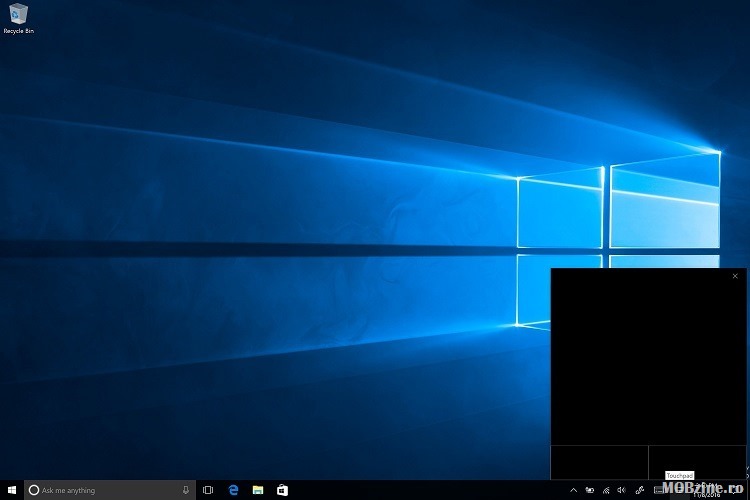Close the virtual touchpad window

pyautogui.click(x=735, y=276)
